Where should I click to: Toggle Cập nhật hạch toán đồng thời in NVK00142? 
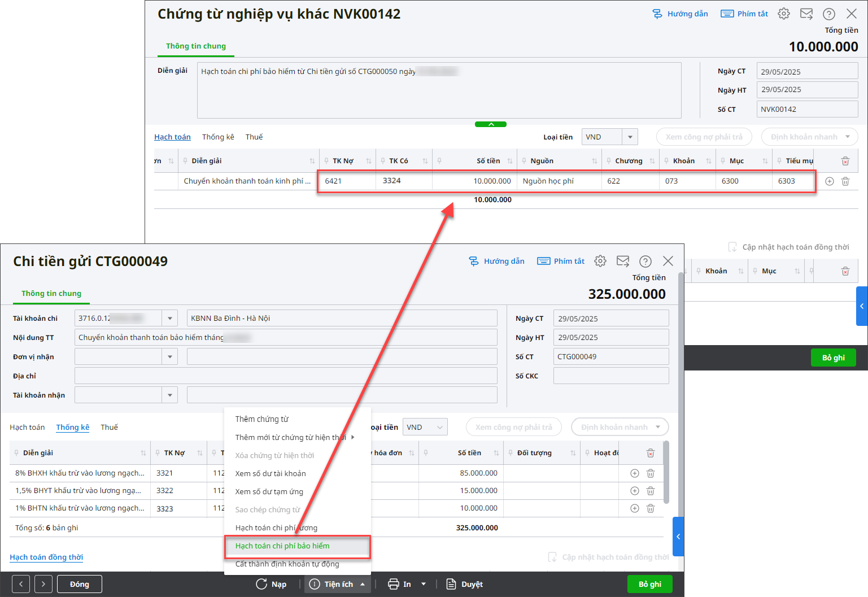[788, 247]
